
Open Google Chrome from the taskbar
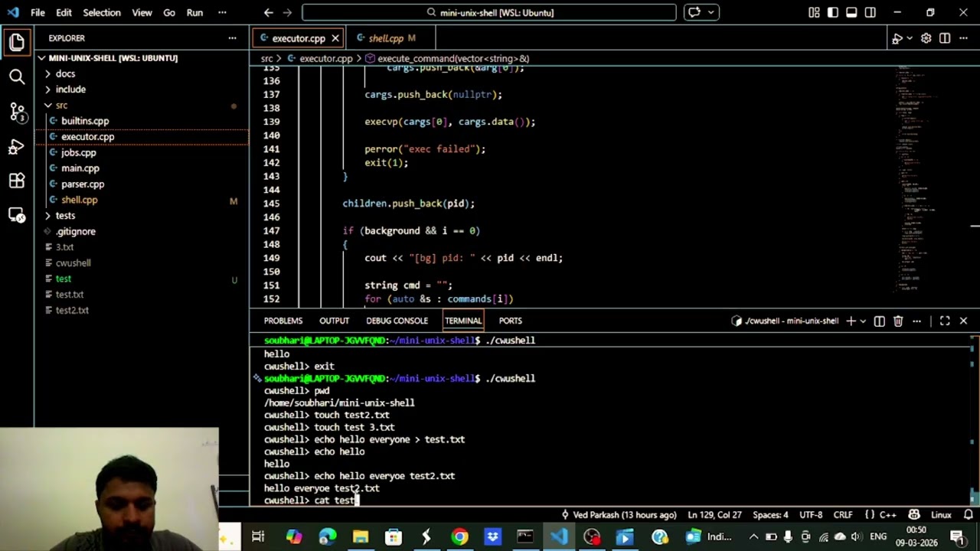pos(459,537)
